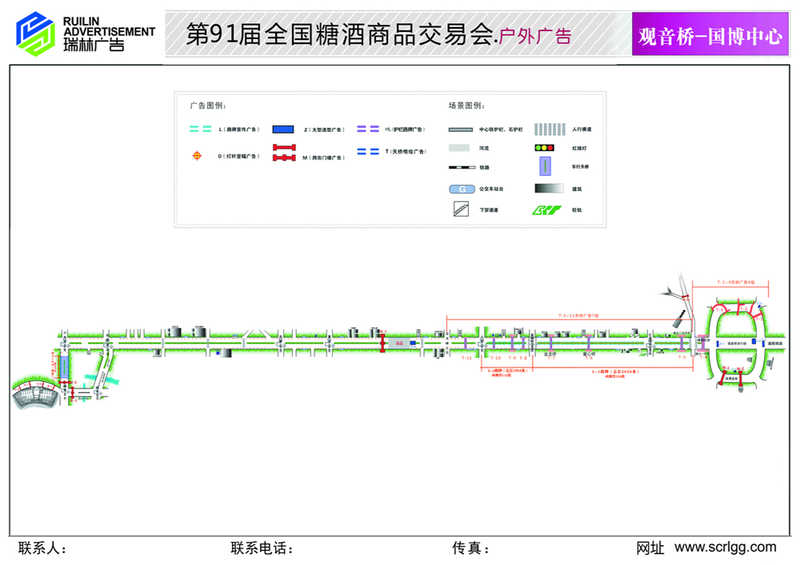Click the orange light pole flag ad icon
The height and width of the screenshot is (565, 800).
coord(198,155)
